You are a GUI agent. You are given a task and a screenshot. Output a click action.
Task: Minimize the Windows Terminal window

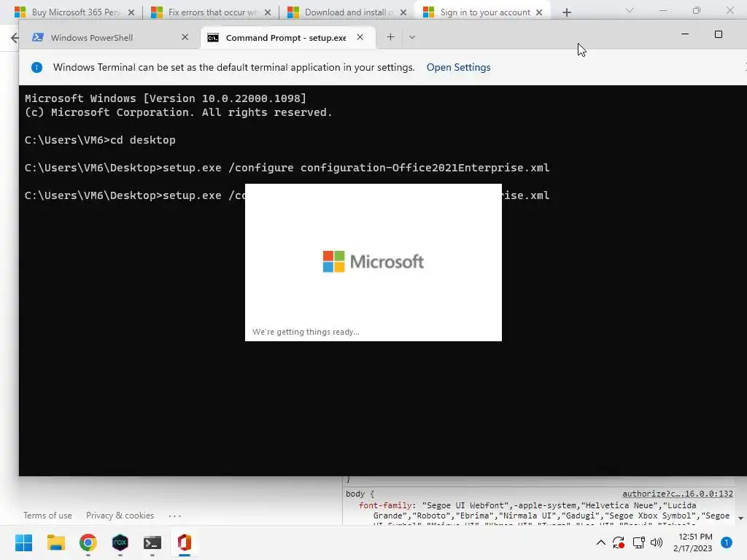[685, 34]
